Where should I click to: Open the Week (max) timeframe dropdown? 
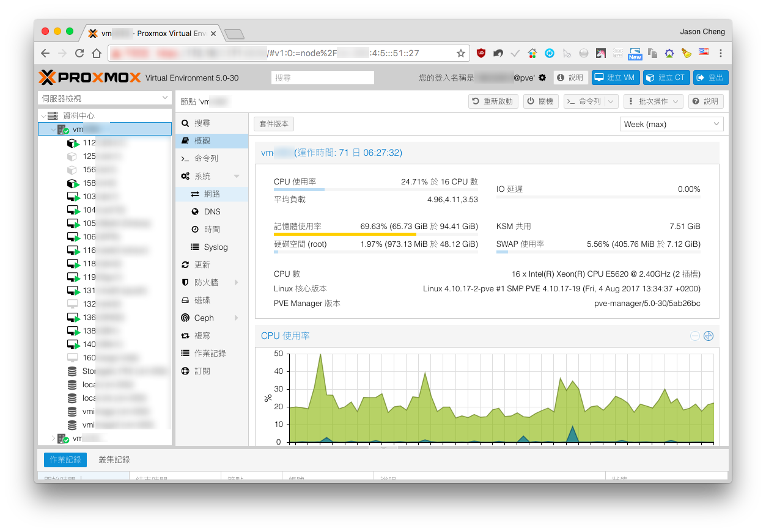672,124
